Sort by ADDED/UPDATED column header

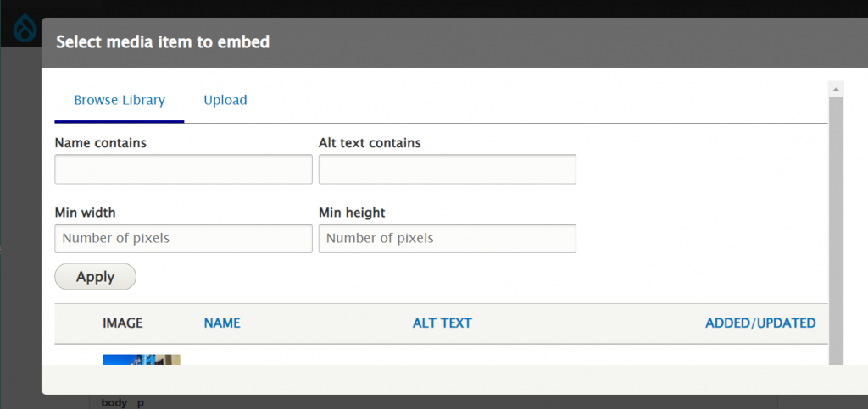(x=759, y=323)
